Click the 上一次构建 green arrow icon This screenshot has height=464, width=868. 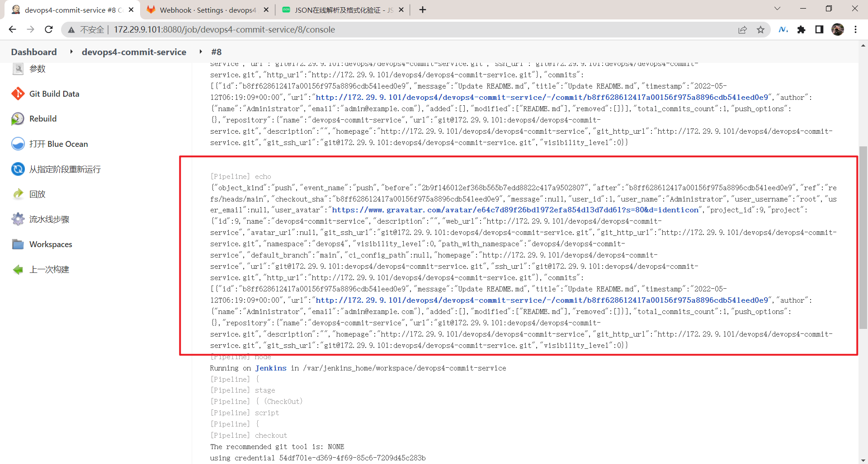tap(18, 269)
